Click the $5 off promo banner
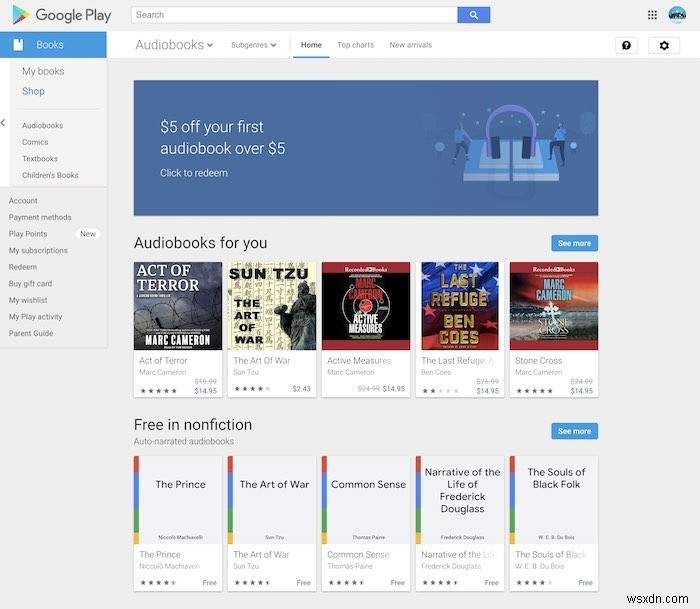700x609 pixels. tap(366, 148)
